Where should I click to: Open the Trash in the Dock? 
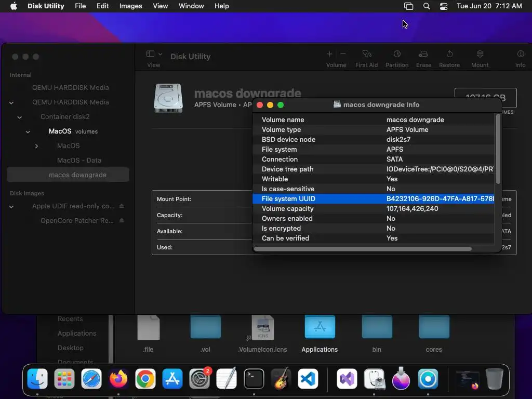point(494,379)
